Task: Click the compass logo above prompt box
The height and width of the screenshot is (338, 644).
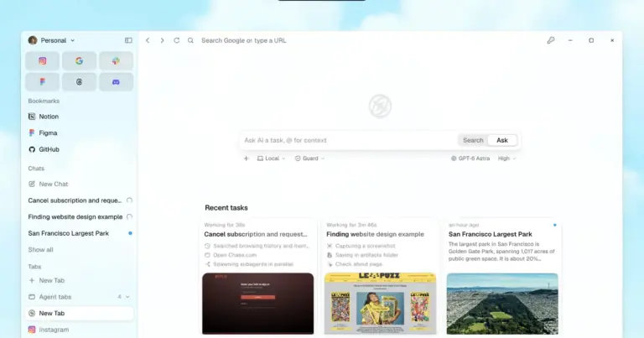Action: coord(380,106)
